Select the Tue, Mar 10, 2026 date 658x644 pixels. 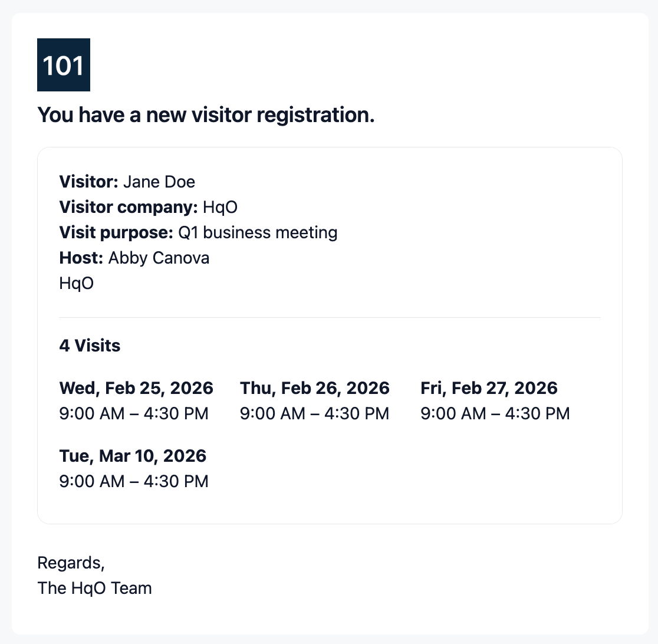133,456
